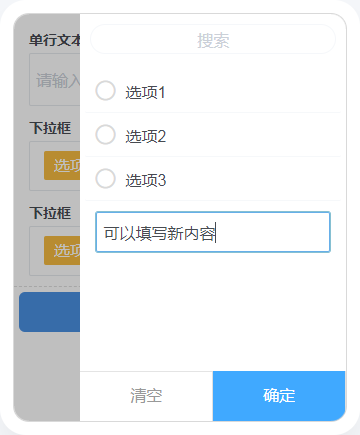Click the 请输入 single-line text input
Image resolution: width=360 pixels, height=435 pixels.
pyautogui.click(x=55, y=80)
